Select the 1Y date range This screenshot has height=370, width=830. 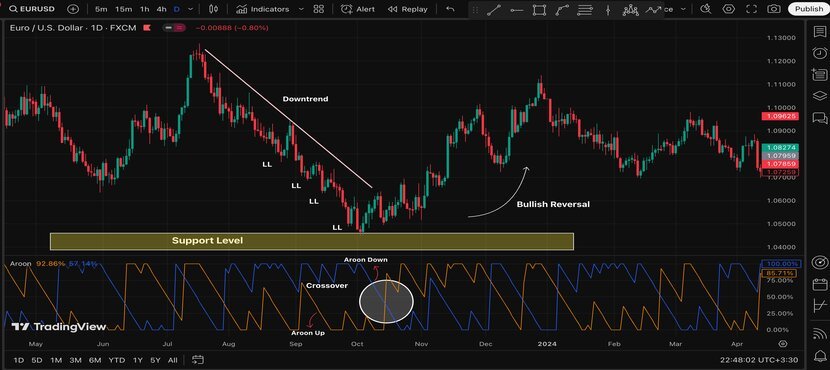tap(138, 360)
